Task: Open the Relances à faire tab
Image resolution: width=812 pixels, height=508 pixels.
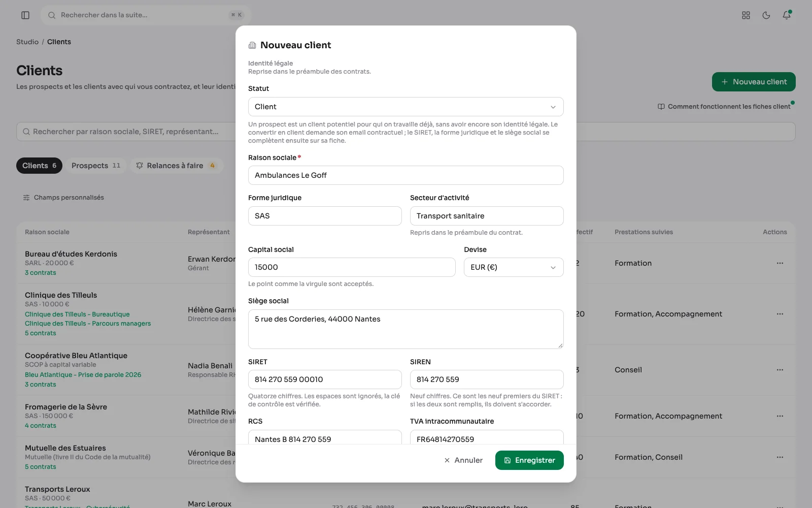Action: [x=177, y=166]
